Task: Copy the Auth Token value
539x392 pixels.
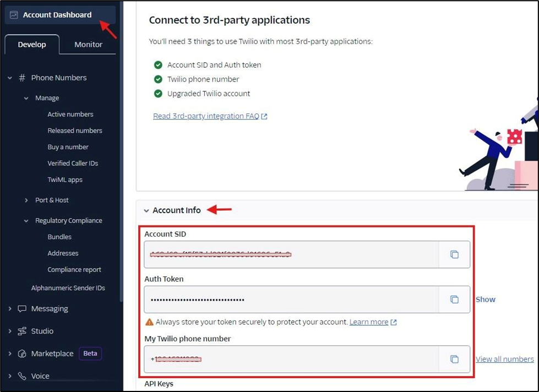Action: click(454, 300)
